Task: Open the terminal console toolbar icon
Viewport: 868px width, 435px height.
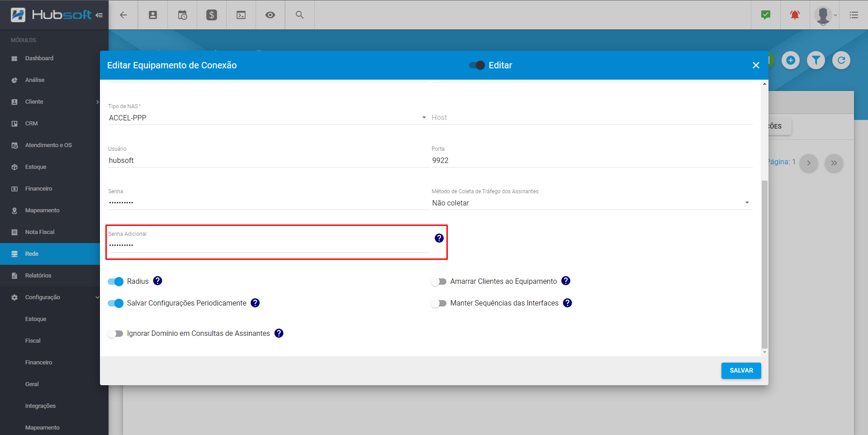Action: 241,15
